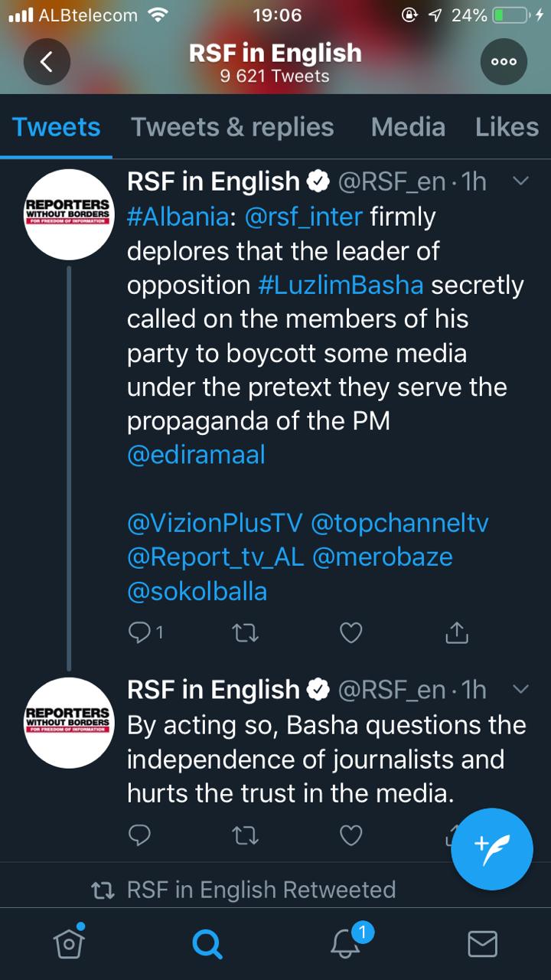Open the #LuzlimBasha hashtag link
Screen dimensions: 551x980
pyautogui.click(x=341, y=285)
